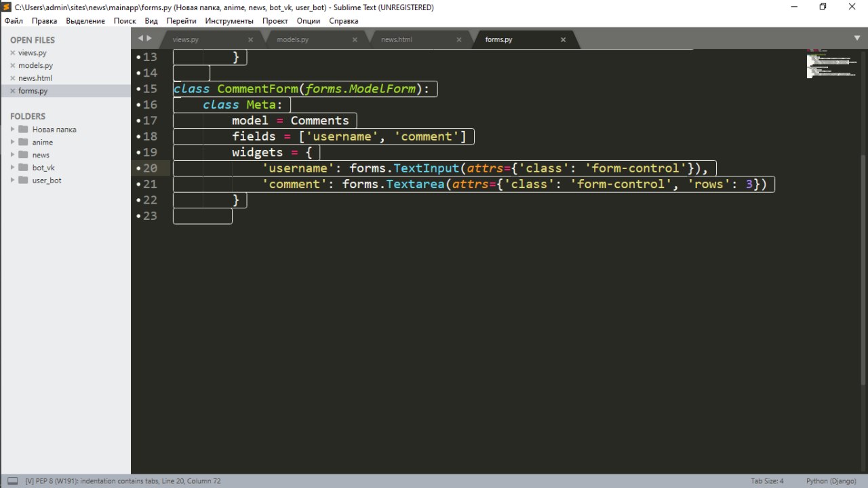Image resolution: width=868 pixels, height=488 pixels.
Task: Click forms.Textarea code on line 21
Action: point(393,185)
